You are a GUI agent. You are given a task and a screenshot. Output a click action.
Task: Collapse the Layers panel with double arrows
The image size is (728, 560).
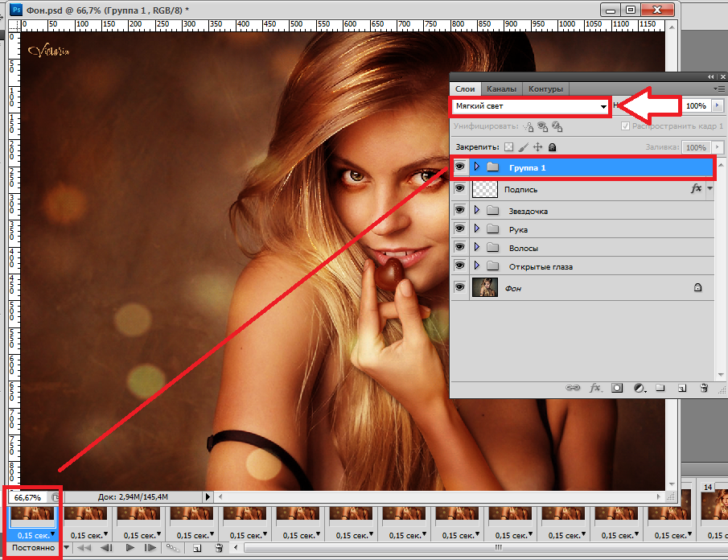[x=711, y=76]
